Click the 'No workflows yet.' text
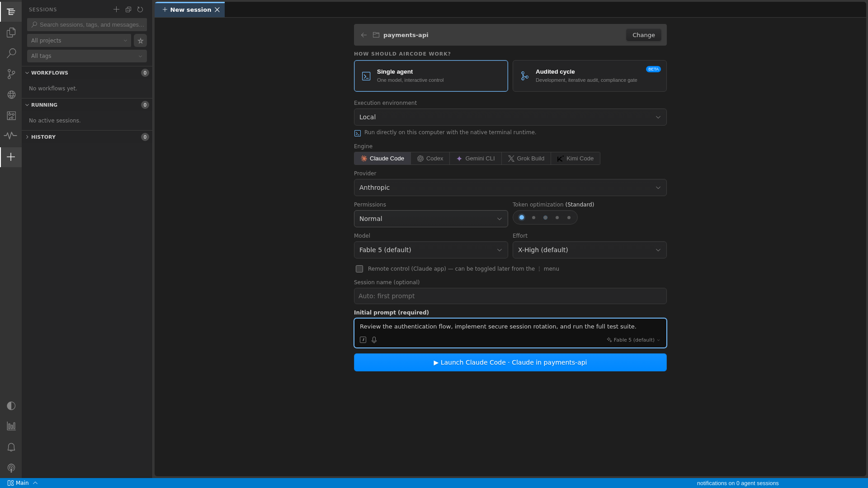 pos(53,89)
